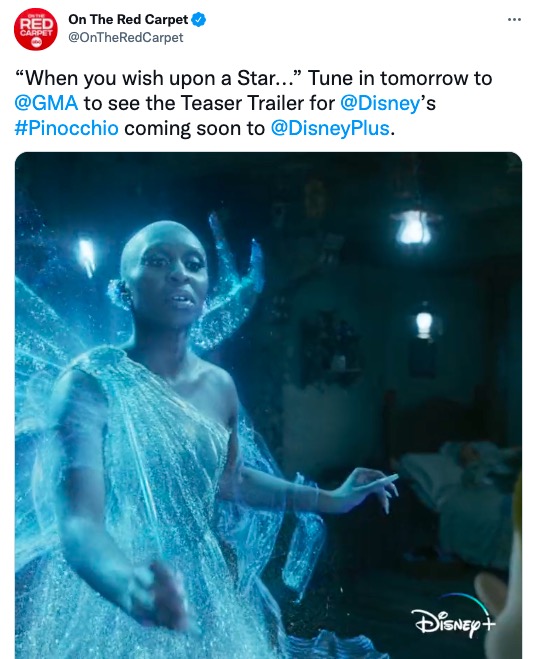Click the wall lamp in the video

tap(424, 323)
